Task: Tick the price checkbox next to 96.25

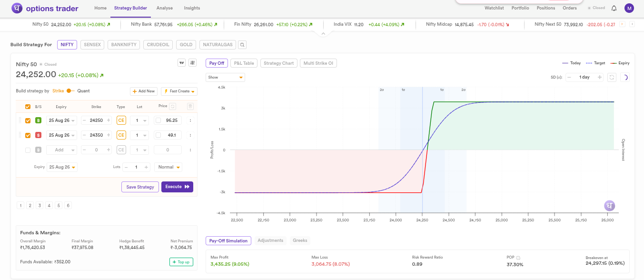Action: tap(158, 120)
